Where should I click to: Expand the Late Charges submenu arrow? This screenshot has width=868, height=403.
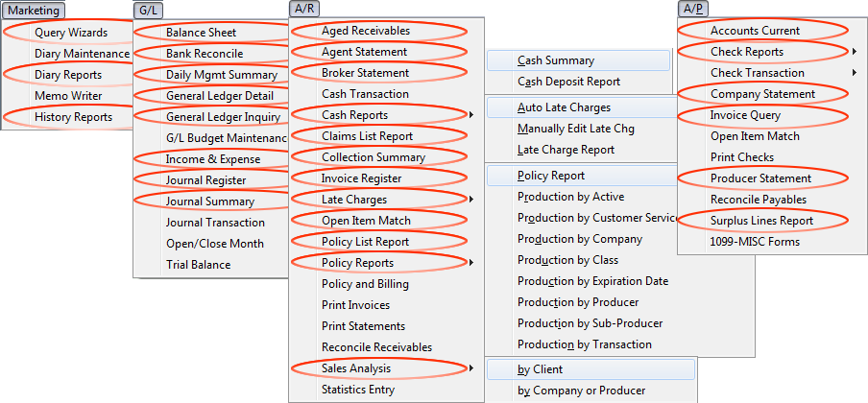(471, 200)
